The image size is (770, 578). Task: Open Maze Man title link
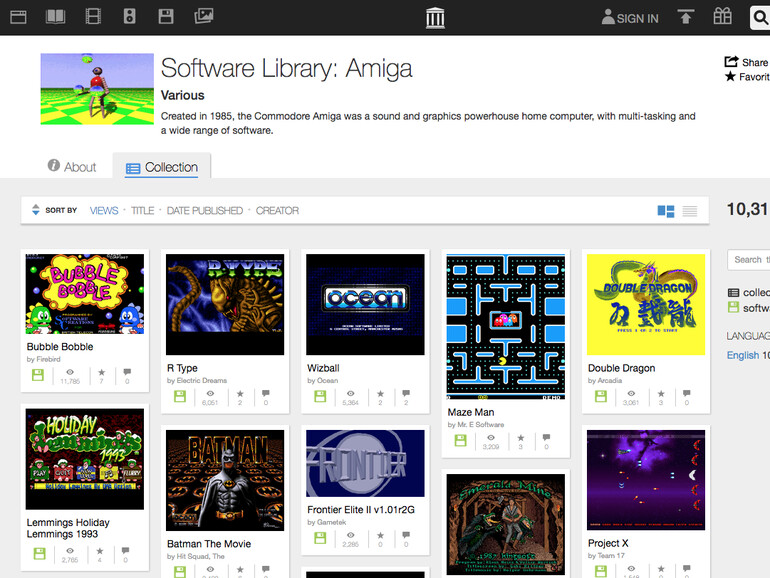pos(471,413)
